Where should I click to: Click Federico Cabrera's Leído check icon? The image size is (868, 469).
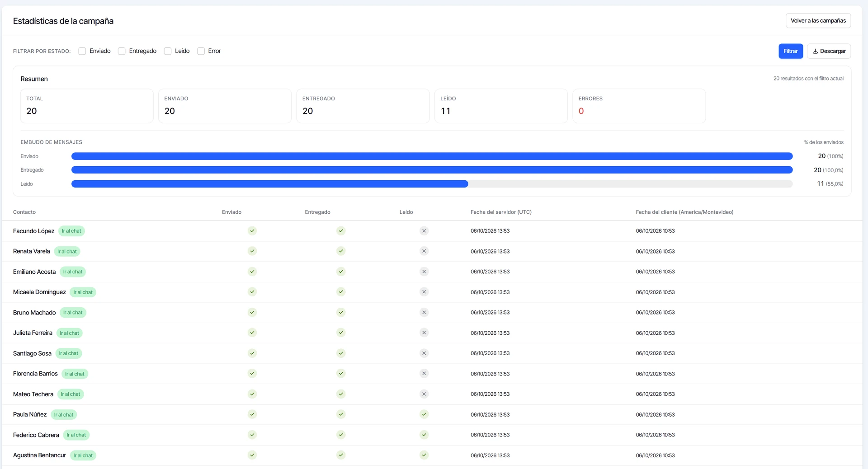coord(424,435)
